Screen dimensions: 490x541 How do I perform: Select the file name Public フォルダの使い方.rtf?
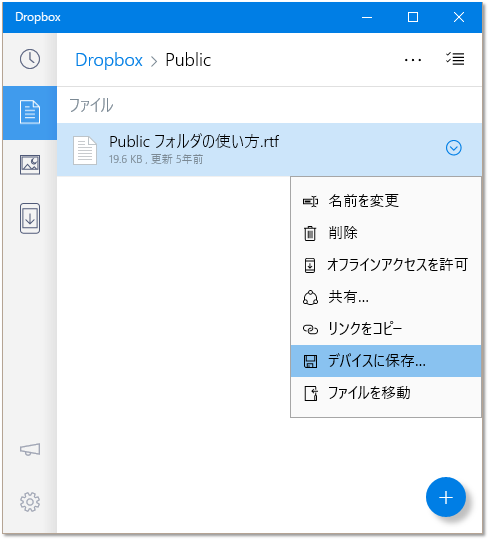(x=194, y=141)
